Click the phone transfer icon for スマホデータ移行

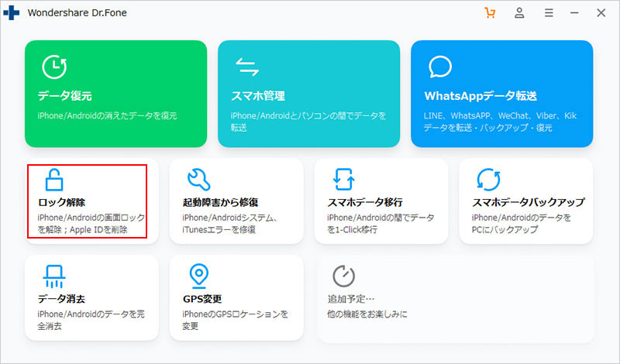coord(343,180)
